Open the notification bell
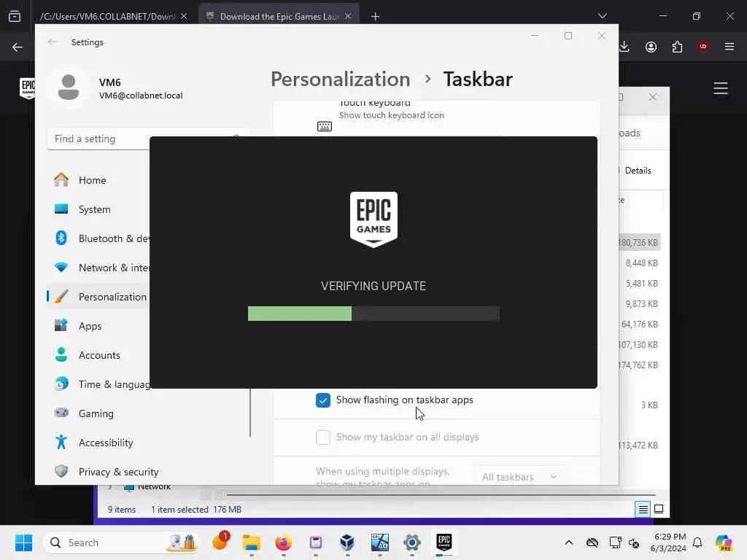 tap(697, 542)
